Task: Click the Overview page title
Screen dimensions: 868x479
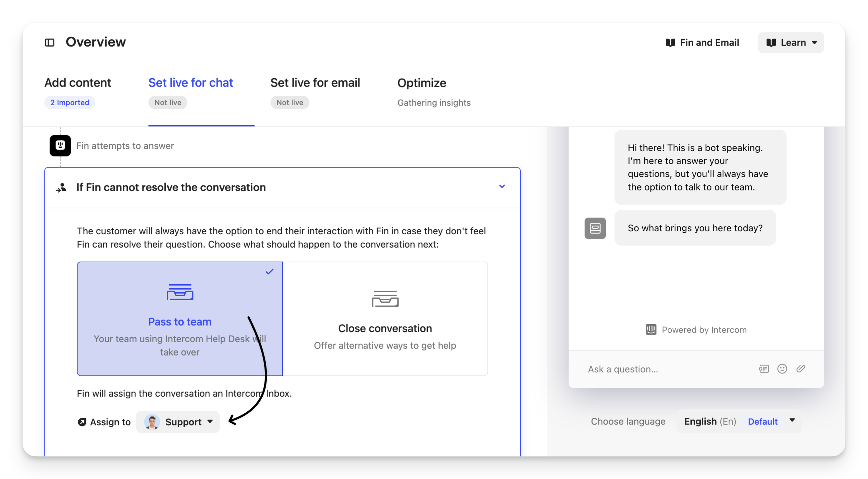Action: [x=96, y=42]
